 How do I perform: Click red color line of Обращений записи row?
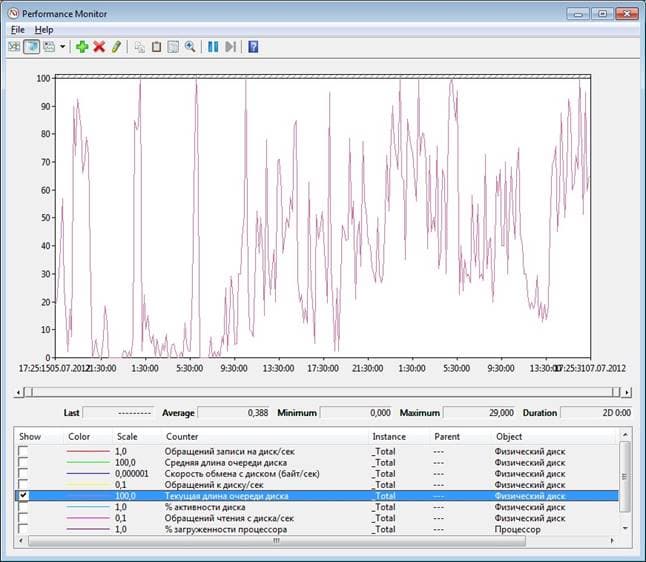point(88,452)
